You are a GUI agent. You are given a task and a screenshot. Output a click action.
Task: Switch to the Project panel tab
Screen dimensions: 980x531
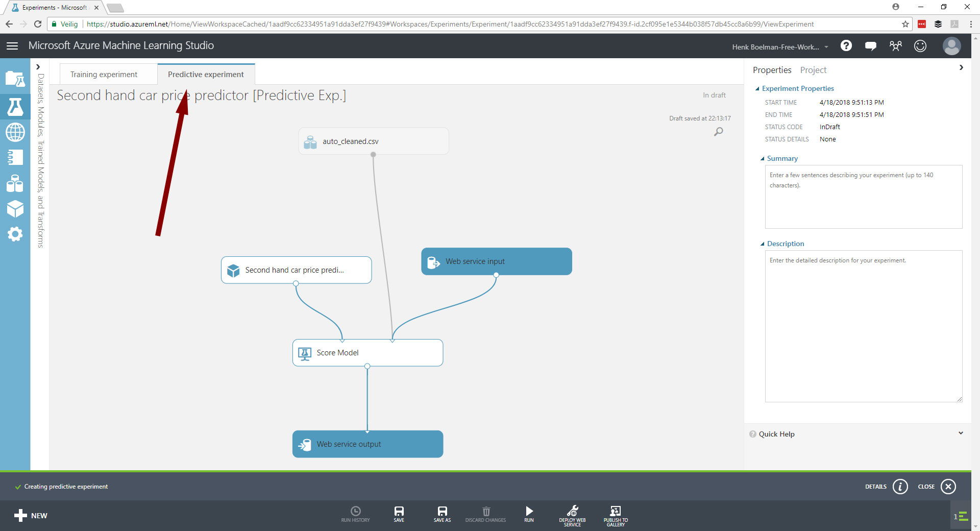(813, 70)
